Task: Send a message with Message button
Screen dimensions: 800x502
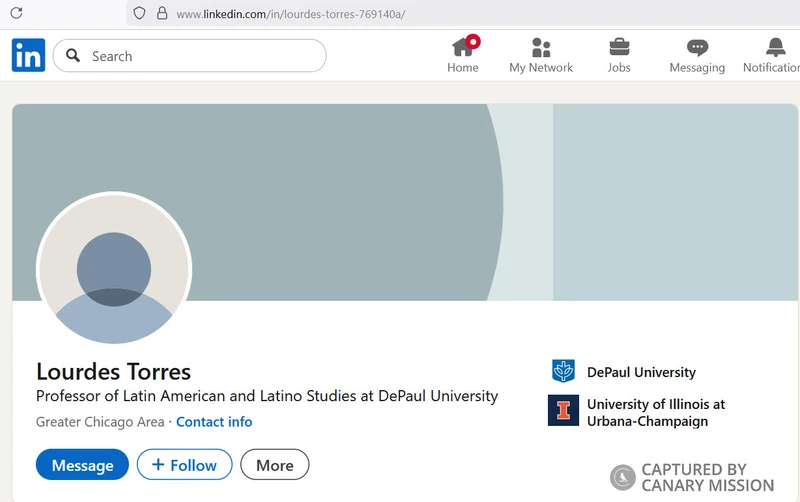Action: (82, 465)
